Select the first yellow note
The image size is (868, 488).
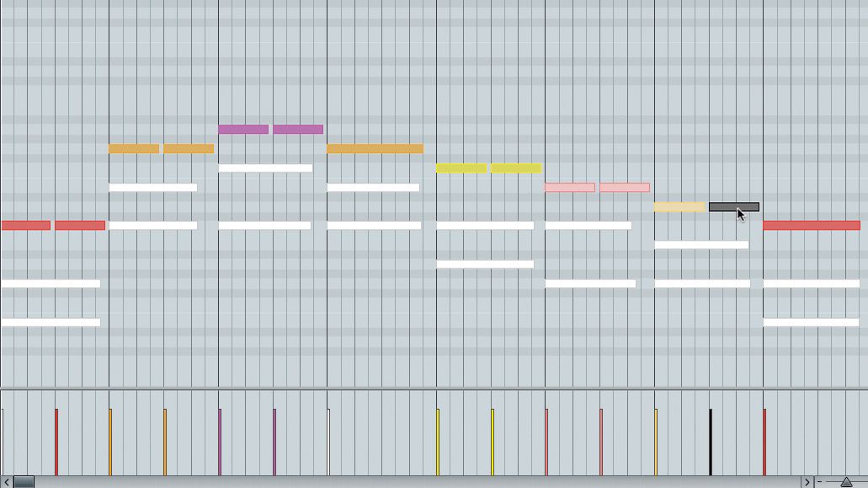coord(461,167)
